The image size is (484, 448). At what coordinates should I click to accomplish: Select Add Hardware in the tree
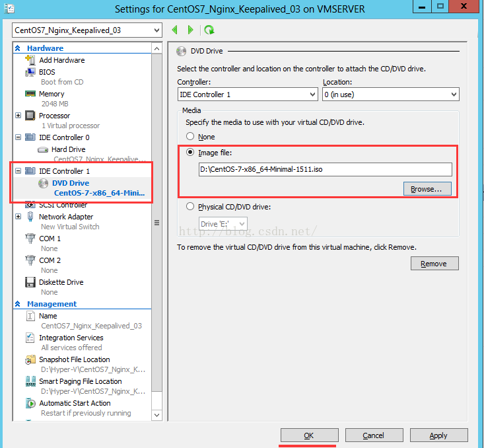pos(61,60)
